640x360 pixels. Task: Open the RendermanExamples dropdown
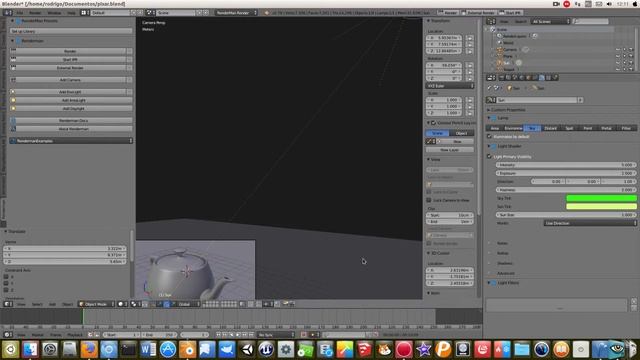71,141
